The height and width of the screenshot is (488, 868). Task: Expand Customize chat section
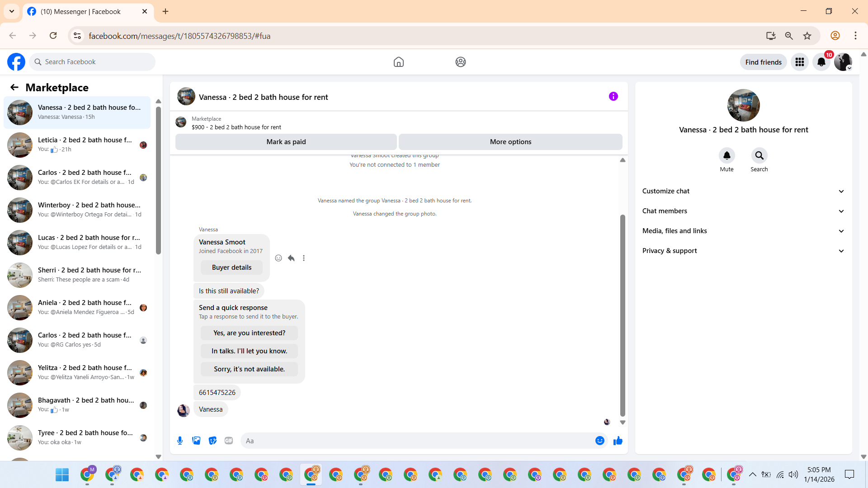743,191
